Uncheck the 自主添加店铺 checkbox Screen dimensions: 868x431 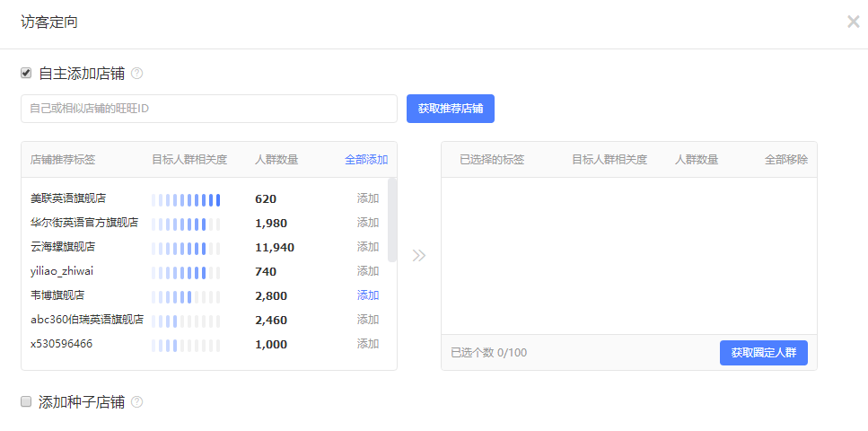pos(26,73)
